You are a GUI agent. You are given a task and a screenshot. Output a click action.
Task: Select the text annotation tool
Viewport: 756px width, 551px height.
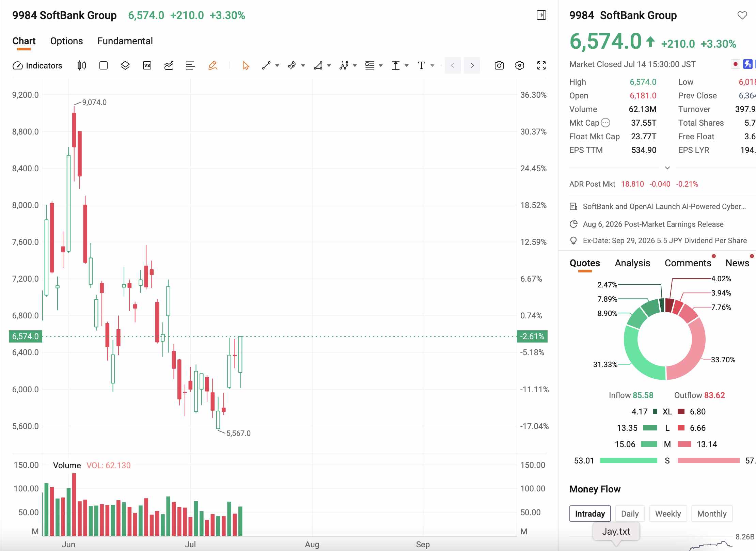[x=422, y=65]
